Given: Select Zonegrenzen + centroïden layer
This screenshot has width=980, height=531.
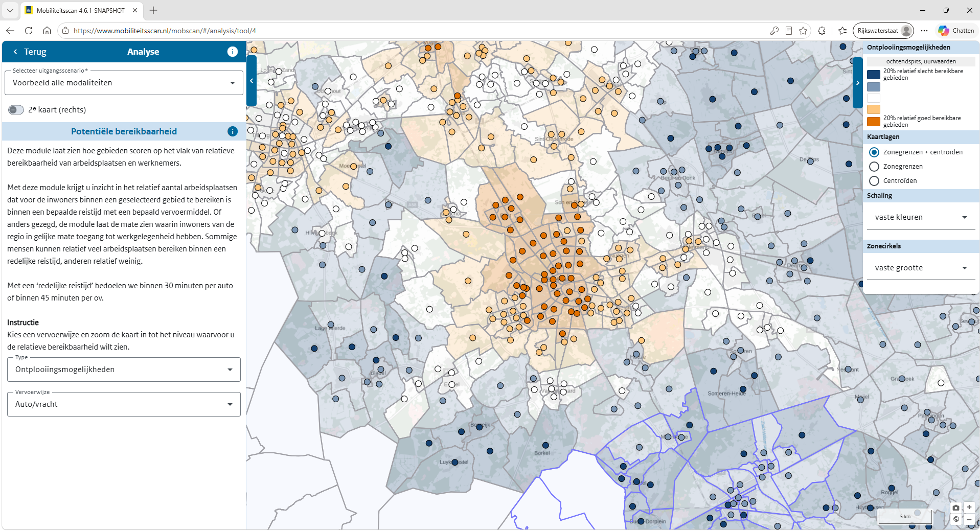Looking at the screenshot, I should point(874,152).
